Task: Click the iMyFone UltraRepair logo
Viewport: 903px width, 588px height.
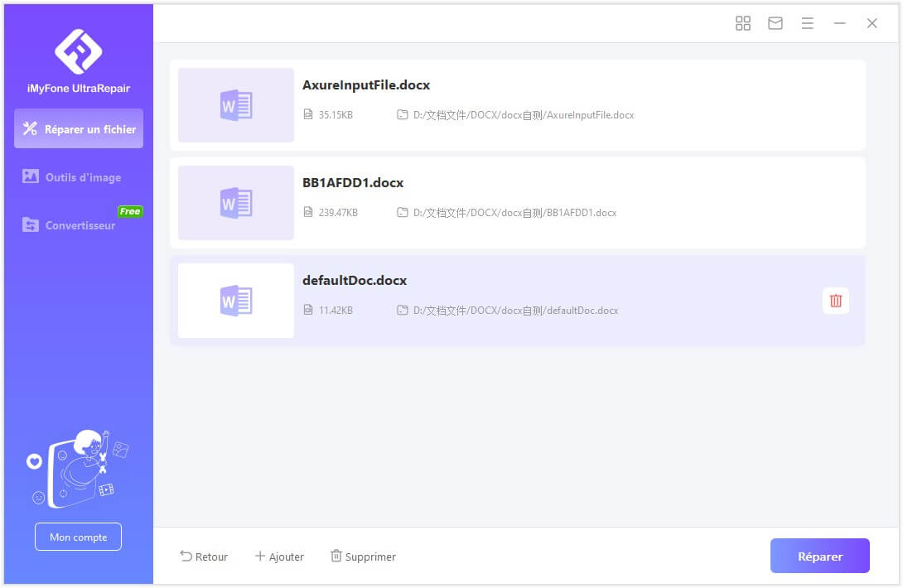Action: [x=78, y=51]
